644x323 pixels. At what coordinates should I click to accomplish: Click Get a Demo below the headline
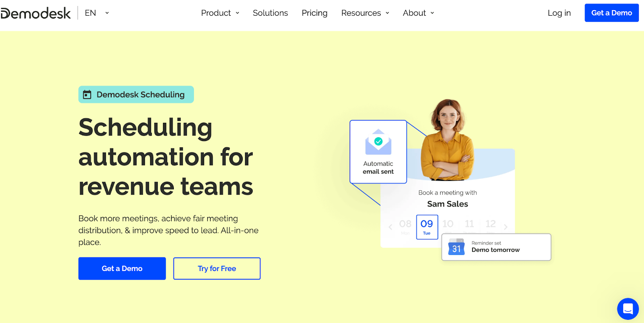click(x=122, y=269)
